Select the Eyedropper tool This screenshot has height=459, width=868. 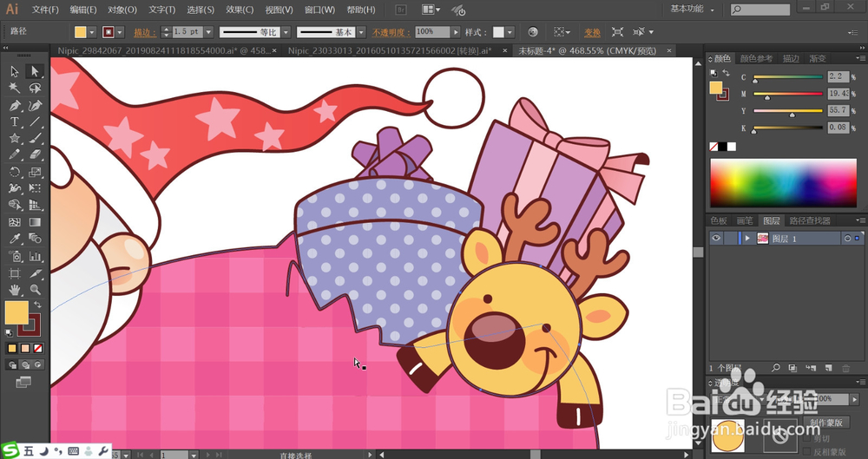[15, 239]
